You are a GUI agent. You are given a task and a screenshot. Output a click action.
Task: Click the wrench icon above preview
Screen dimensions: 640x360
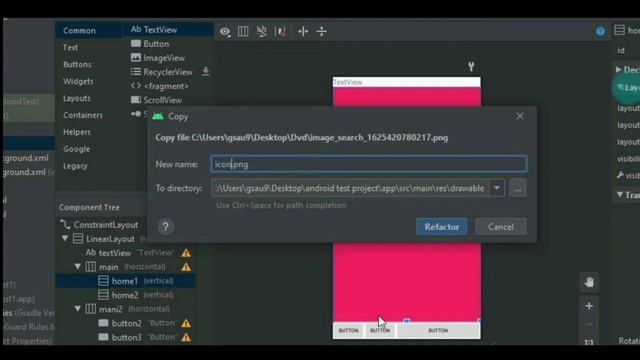[471, 66]
